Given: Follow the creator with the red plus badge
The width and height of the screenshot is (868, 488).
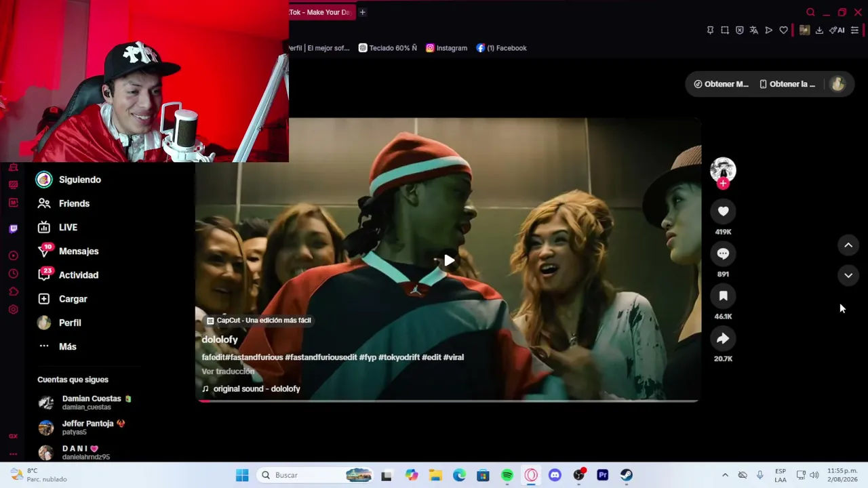Looking at the screenshot, I should point(723,184).
